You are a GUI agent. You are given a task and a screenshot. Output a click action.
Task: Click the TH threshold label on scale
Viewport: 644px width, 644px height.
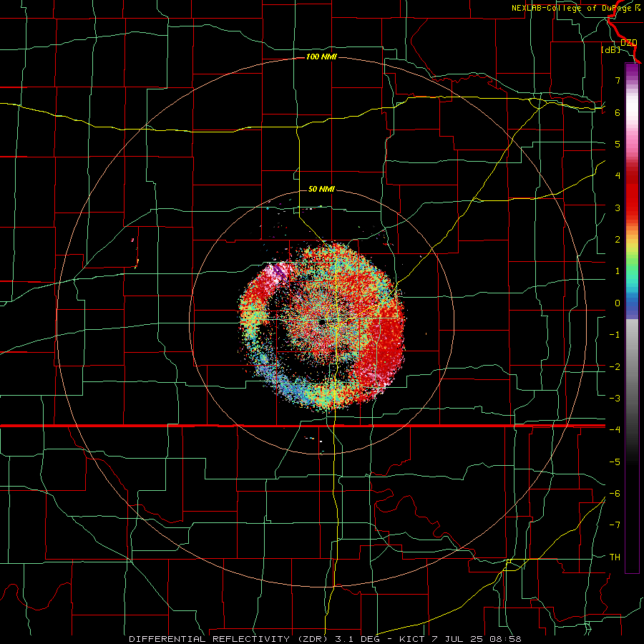[x=615, y=557]
